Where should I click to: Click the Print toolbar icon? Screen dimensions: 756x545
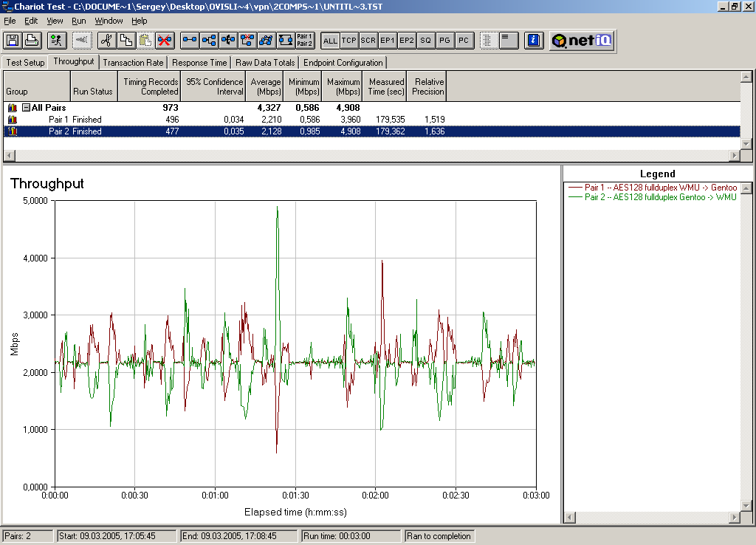(x=32, y=41)
